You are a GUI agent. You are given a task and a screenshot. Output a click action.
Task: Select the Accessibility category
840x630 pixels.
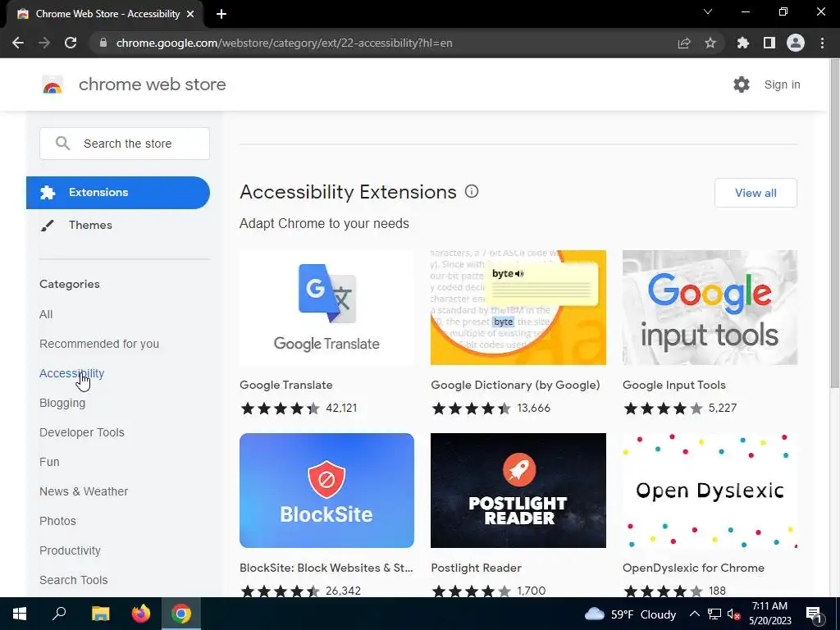[72, 373]
